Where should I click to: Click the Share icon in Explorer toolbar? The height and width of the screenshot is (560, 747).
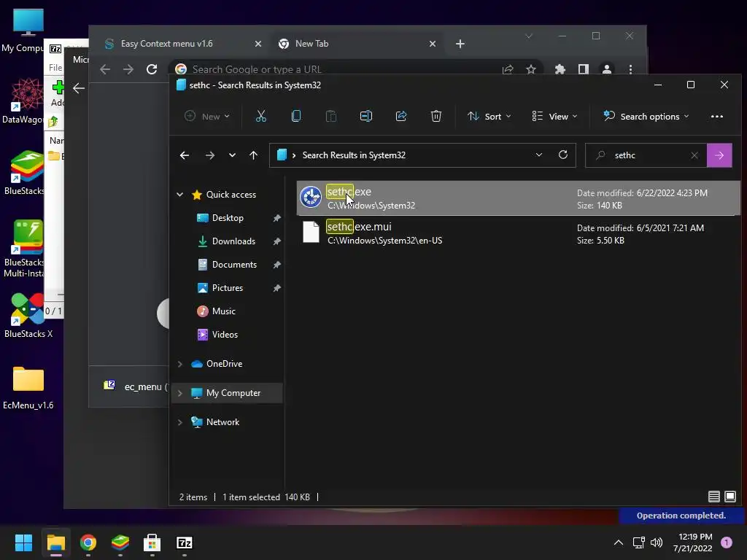[x=401, y=116]
